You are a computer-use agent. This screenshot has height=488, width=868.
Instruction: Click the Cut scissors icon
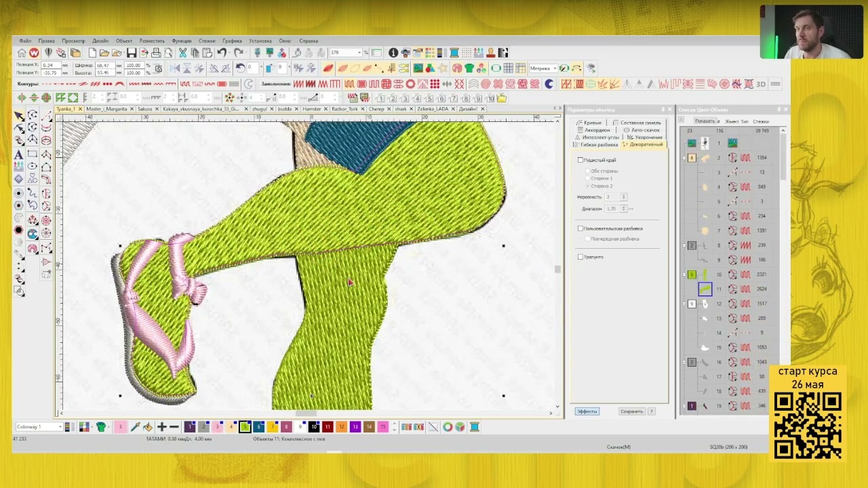(182, 53)
